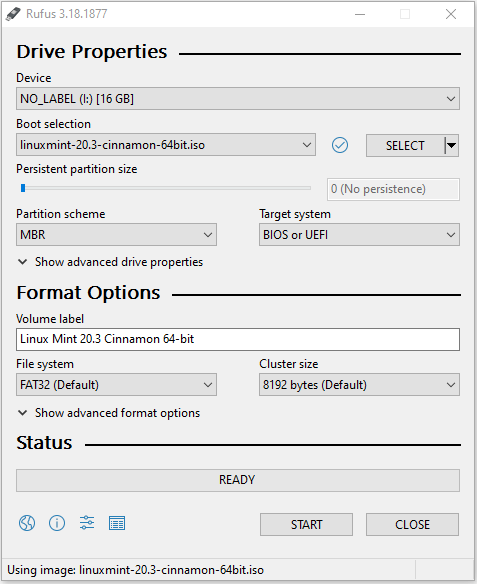Minimize the Rufus window
The image size is (477, 584).
point(360,14)
